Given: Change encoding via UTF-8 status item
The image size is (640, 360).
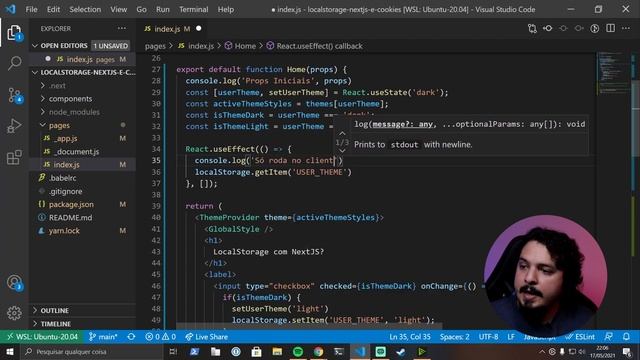Looking at the screenshot, I should [488, 337].
